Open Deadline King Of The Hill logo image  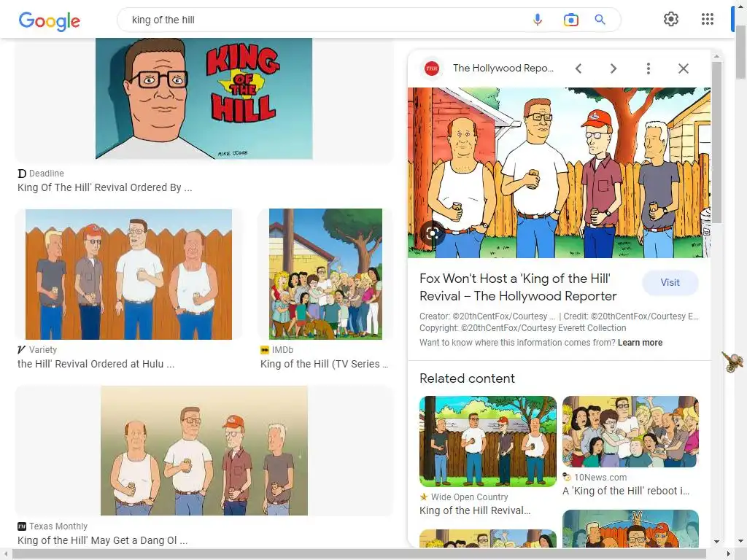pos(204,98)
